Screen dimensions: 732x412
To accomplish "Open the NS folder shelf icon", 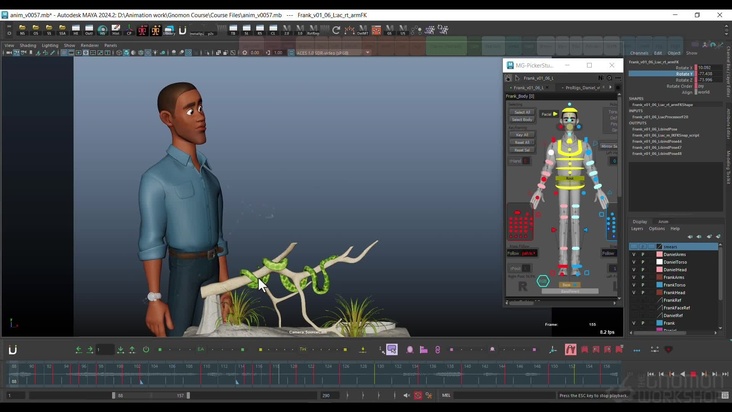I will (x=22, y=30).
